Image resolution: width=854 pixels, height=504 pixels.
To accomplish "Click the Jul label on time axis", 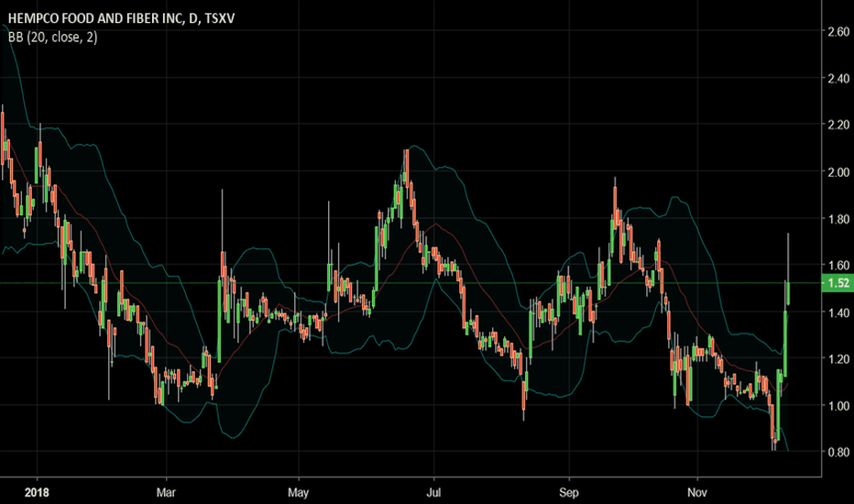I will 433,493.
